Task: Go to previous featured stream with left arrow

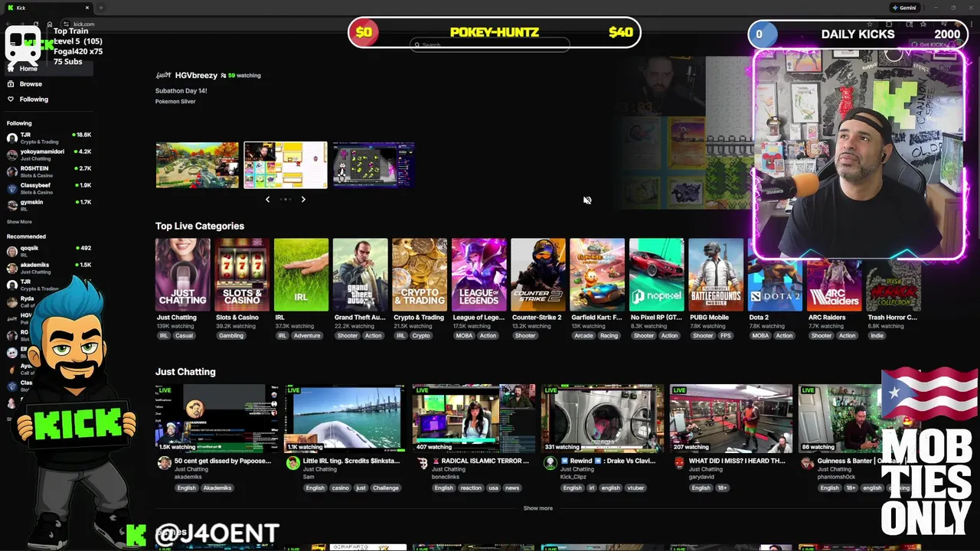Action: point(267,199)
